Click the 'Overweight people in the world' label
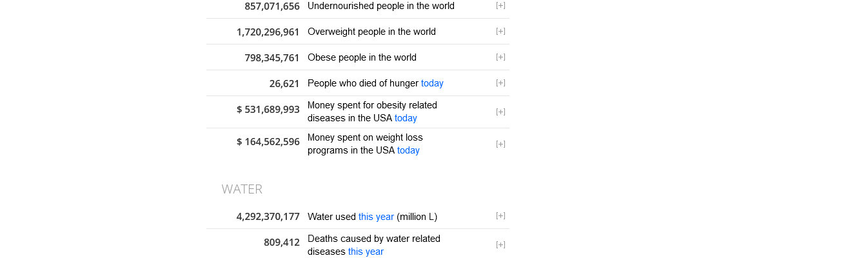Viewport: 868px width, 258px height. (371, 32)
